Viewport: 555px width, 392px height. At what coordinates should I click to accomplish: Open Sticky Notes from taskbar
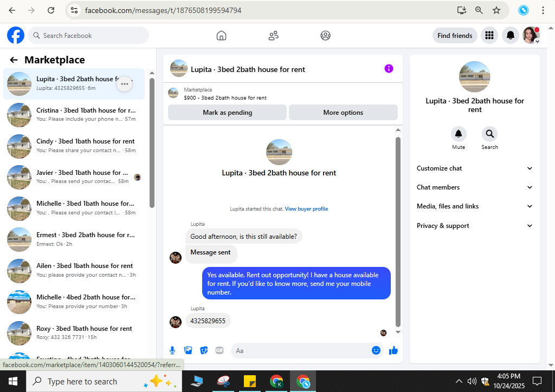249,381
